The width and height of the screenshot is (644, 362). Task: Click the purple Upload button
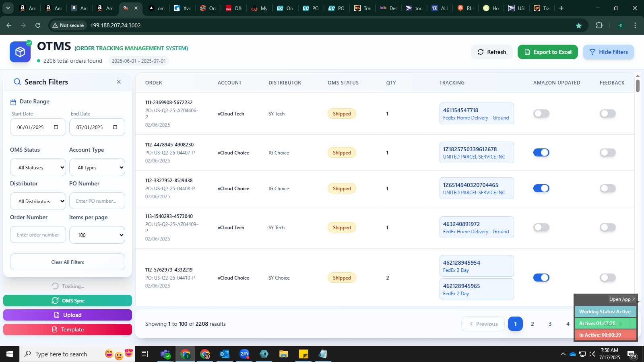[68, 315]
